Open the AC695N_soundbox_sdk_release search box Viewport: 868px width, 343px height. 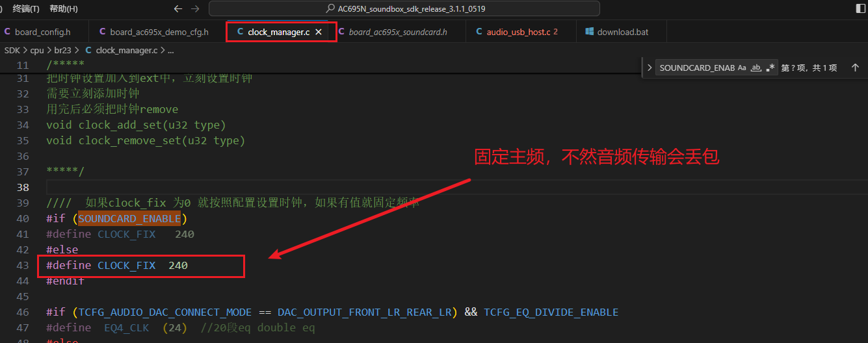(x=404, y=9)
